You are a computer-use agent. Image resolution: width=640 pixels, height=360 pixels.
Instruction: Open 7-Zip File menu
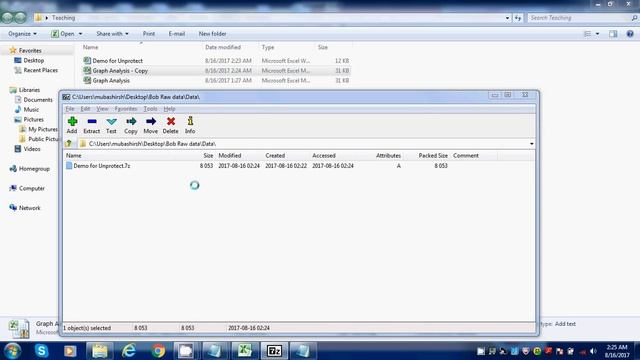70,109
